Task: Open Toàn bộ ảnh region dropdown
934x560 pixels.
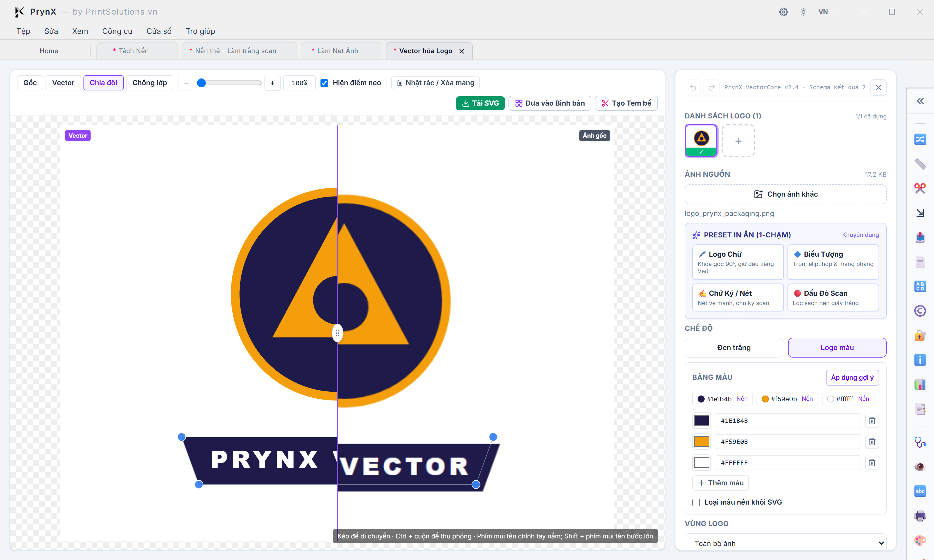Action: point(785,543)
